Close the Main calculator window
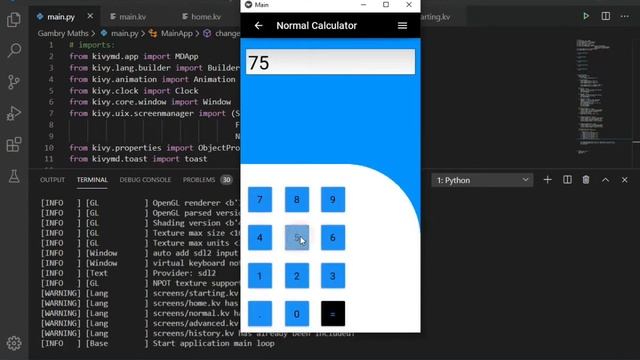The image size is (640, 360). [x=409, y=5]
